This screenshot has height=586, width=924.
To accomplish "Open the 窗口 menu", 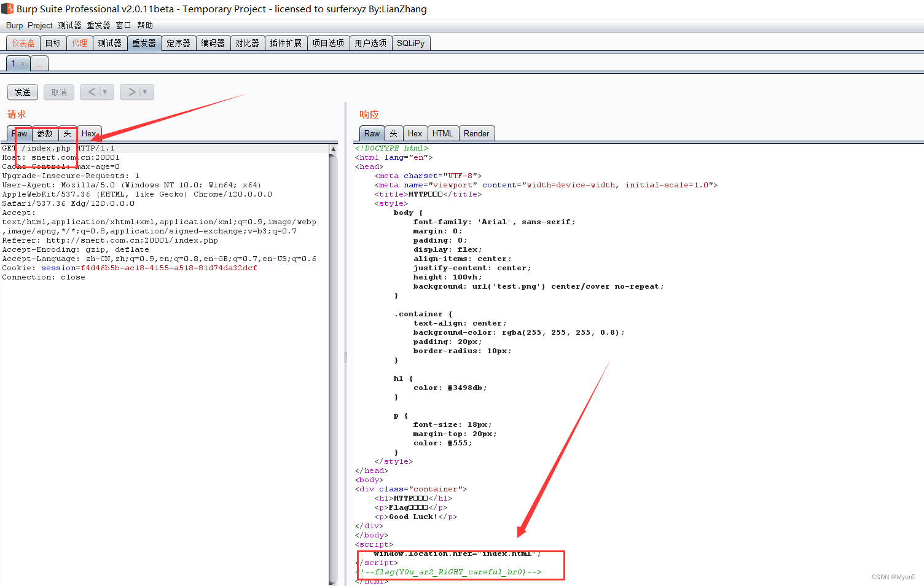I will tap(123, 25).
